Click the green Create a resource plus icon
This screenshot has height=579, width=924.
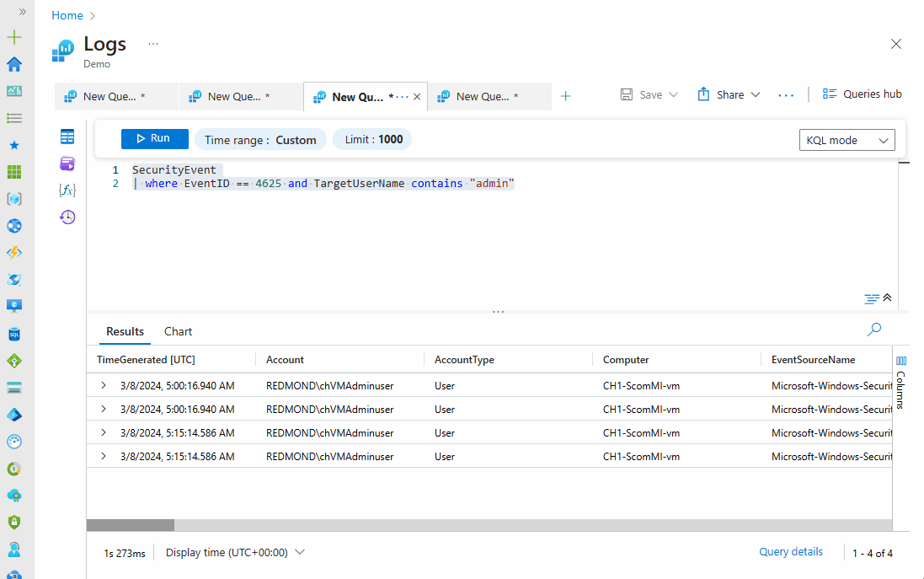pos(14,37)
